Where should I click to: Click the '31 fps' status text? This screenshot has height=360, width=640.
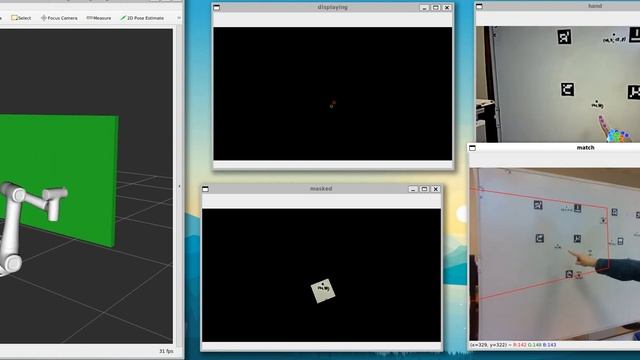[x=166, y=351]
